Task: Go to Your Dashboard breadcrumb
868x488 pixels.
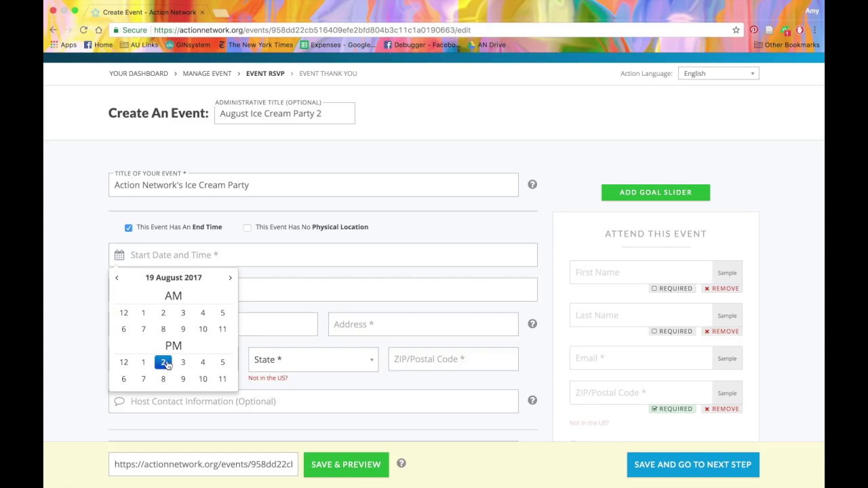Action: point(139,73)
